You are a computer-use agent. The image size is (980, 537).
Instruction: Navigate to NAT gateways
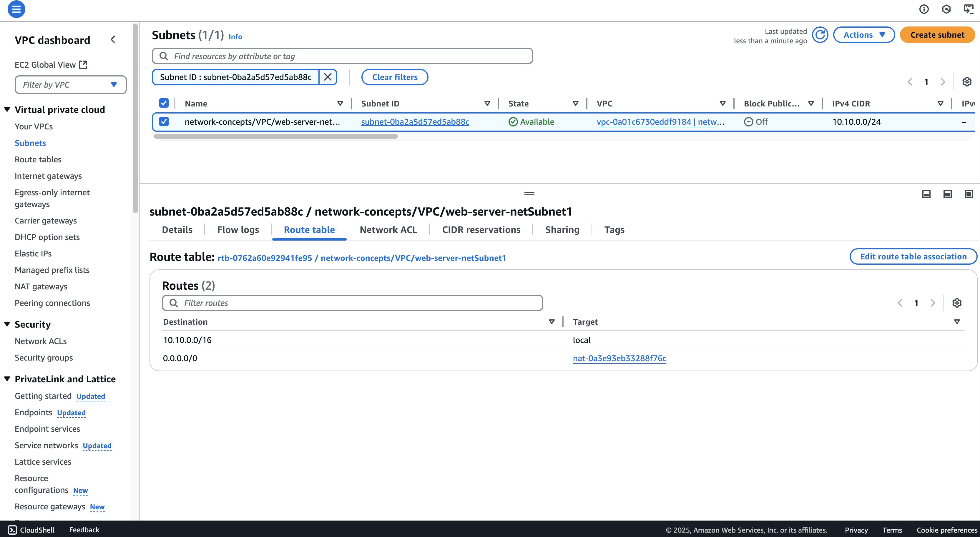point(41,286)
